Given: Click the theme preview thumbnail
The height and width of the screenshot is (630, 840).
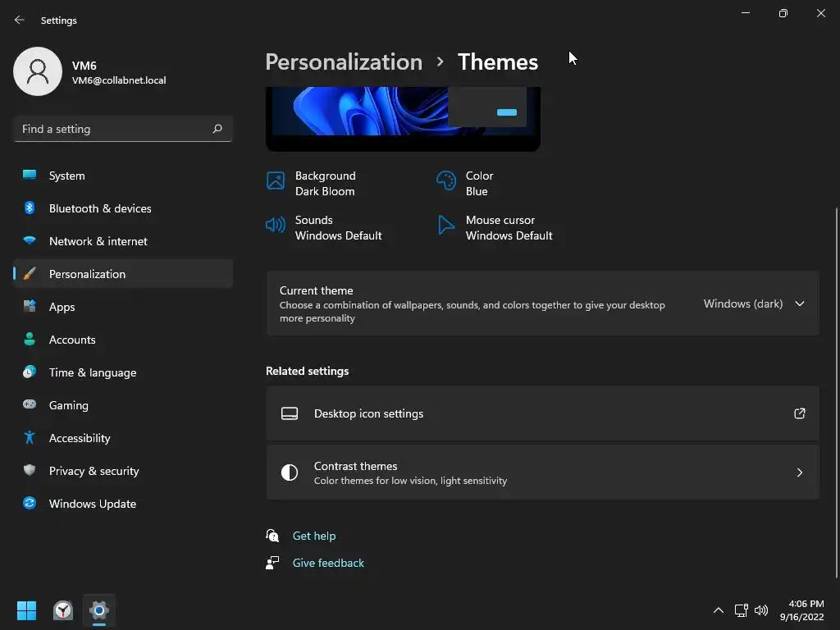Looking at the screenshot, I should [x=403, y=115].
